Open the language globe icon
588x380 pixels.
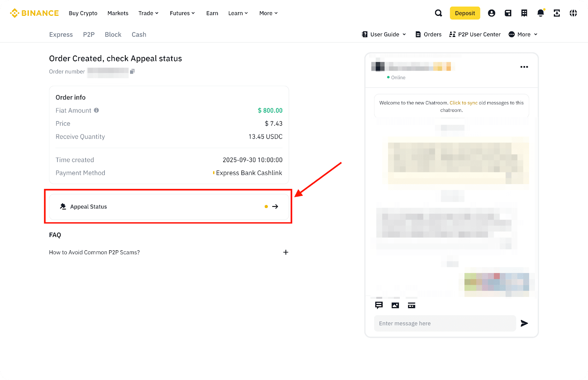click(x=573, y=13)
